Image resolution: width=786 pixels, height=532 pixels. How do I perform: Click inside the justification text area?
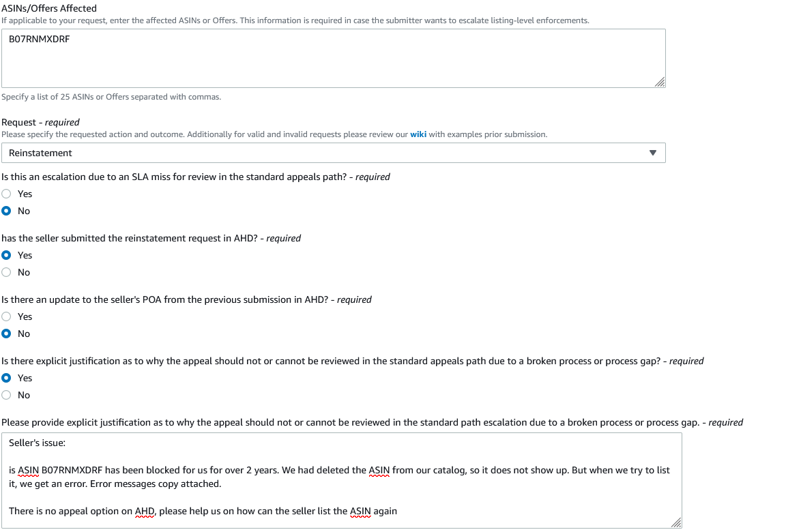(341, 480)
